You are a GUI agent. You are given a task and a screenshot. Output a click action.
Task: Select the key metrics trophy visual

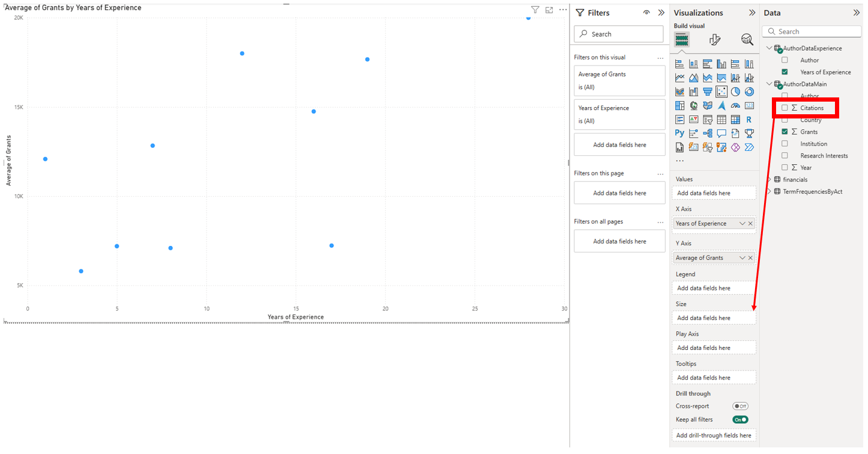tap(749, 133)
